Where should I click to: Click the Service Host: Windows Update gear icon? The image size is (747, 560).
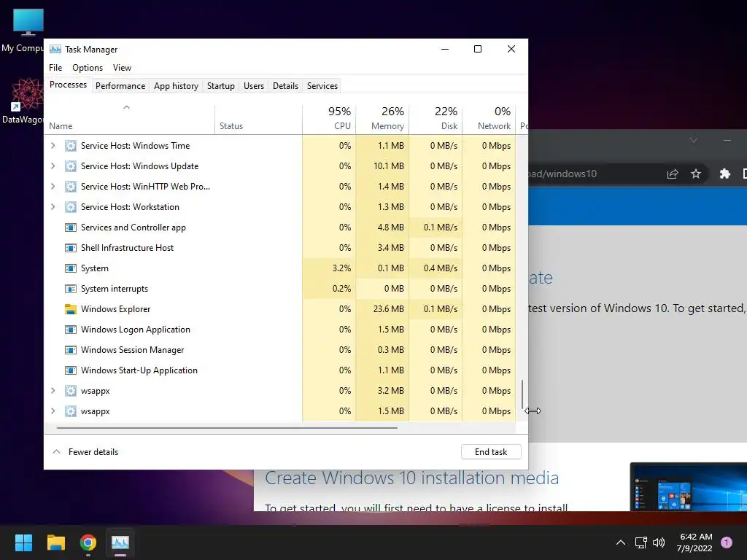click(71, 166)
